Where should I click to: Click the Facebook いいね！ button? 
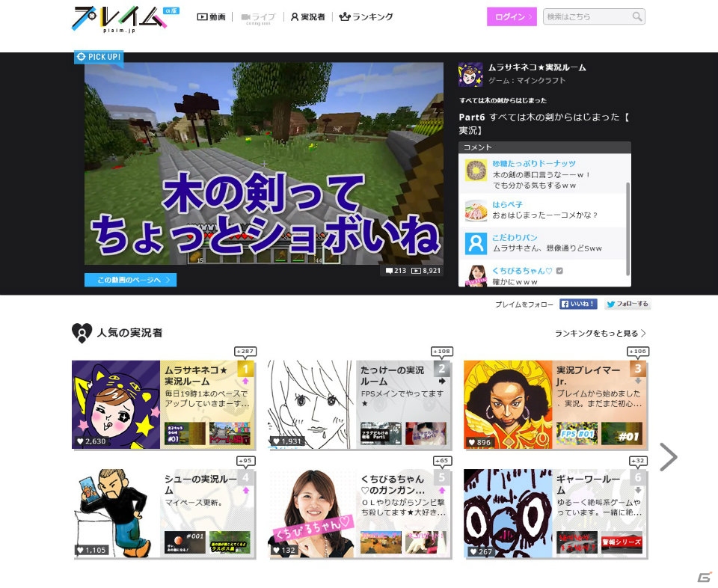pos(578,304)
